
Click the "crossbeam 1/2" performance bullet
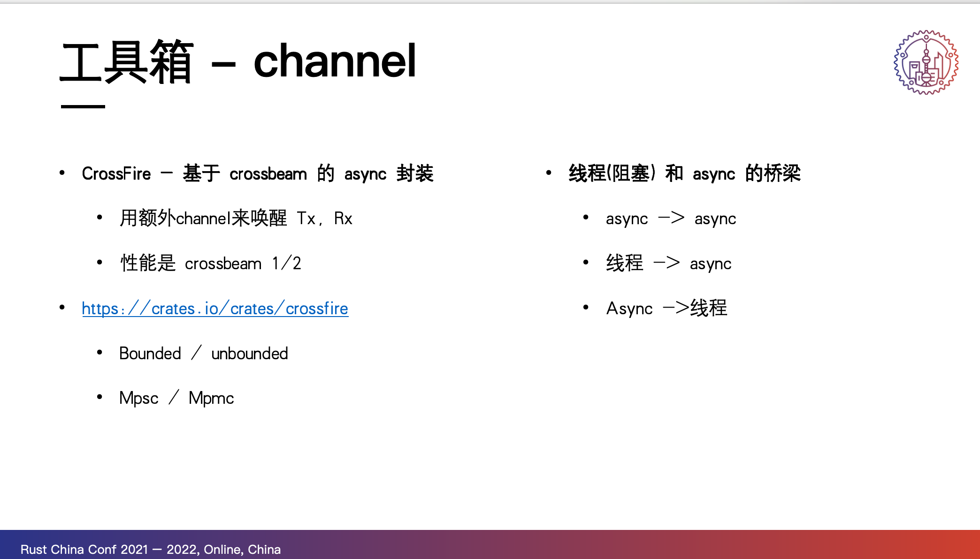click(210, 264)
